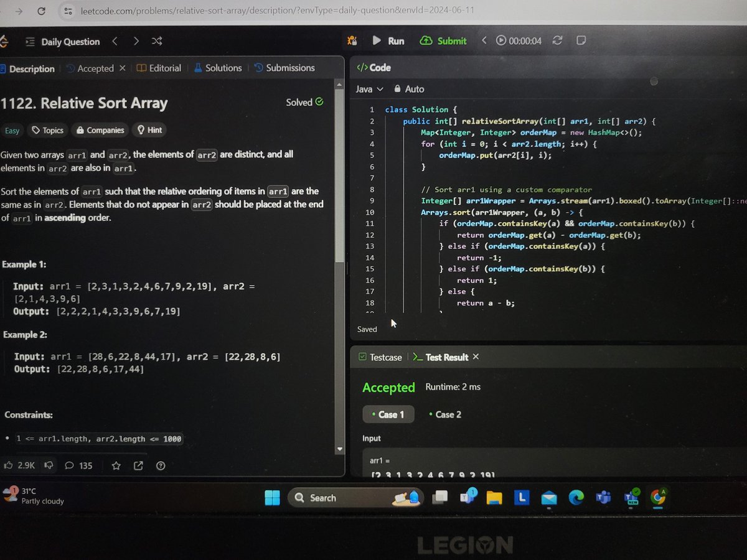This screenshot has width=747, height=560.
Task: Open Microsoft Teams (new) on taskbar
Action: 631,497
